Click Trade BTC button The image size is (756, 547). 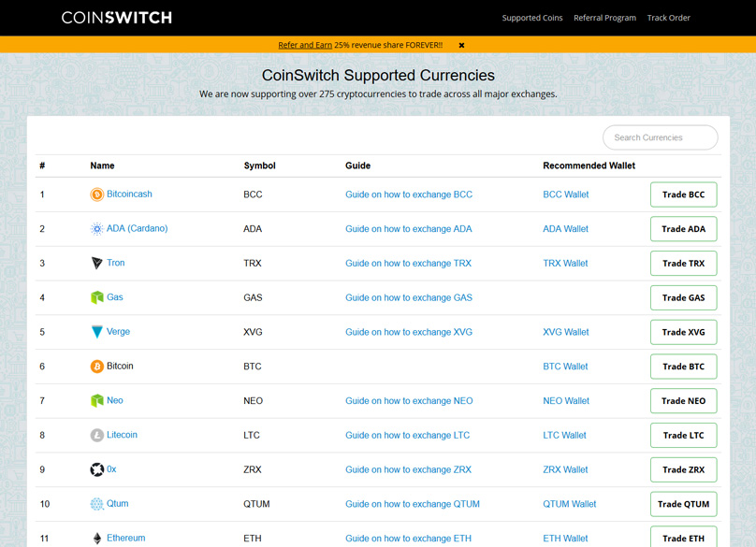point(683,367)
